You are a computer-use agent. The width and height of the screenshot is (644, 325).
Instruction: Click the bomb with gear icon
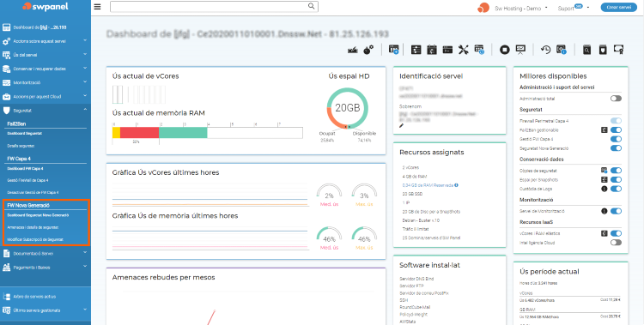369,50
